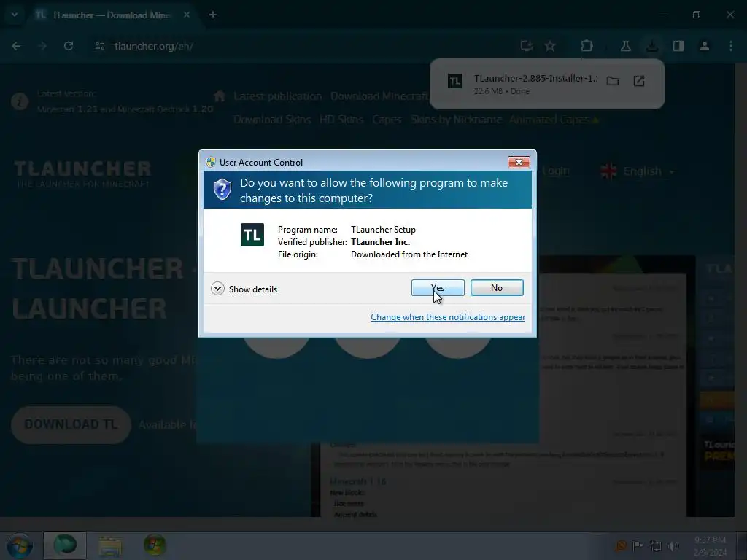Image resolution: width=747 pixels, height=560 pixels.
Task: Click the volume icon in system tray
Action: [x=673, y=545]
